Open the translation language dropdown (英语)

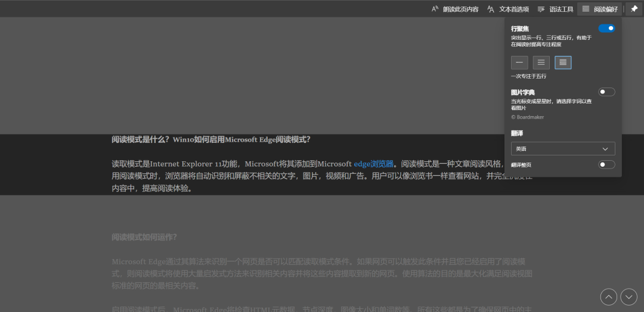tap(563, 148)
